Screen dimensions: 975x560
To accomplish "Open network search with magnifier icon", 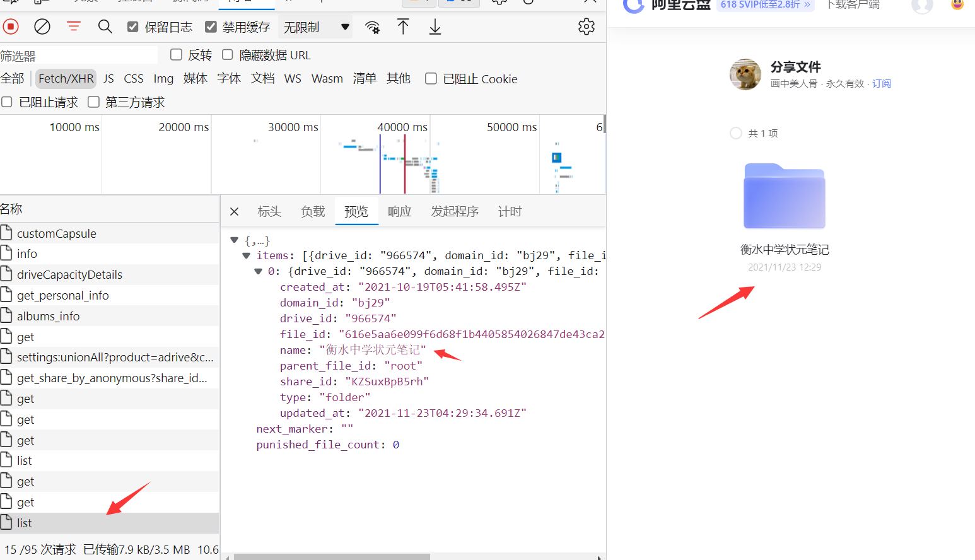I will pyautogui.click(x=105, y=26).
